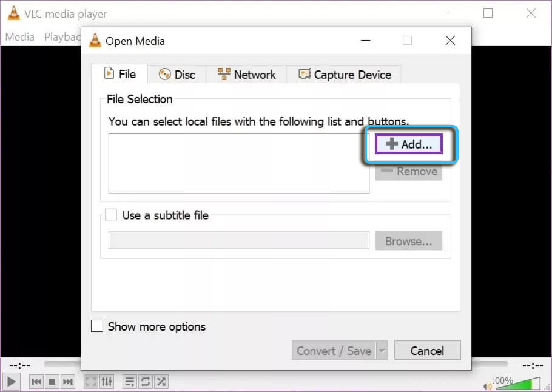Open extended settings equalizer icon

point(107,382)
